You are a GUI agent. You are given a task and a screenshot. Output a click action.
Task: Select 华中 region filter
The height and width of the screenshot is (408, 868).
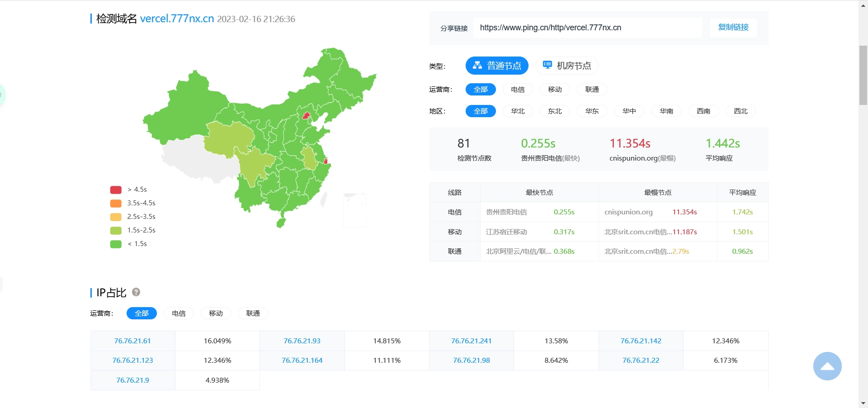pos(629,111)
